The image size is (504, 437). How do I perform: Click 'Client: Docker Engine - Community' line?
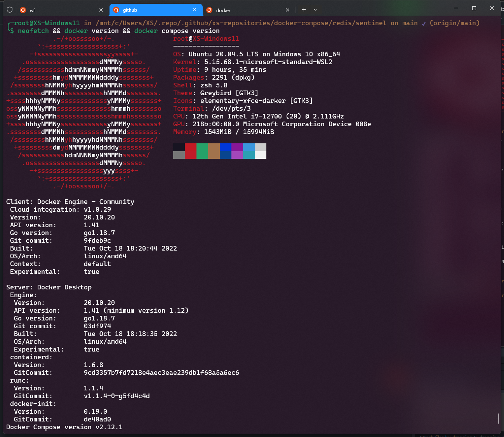click(70, 202)
